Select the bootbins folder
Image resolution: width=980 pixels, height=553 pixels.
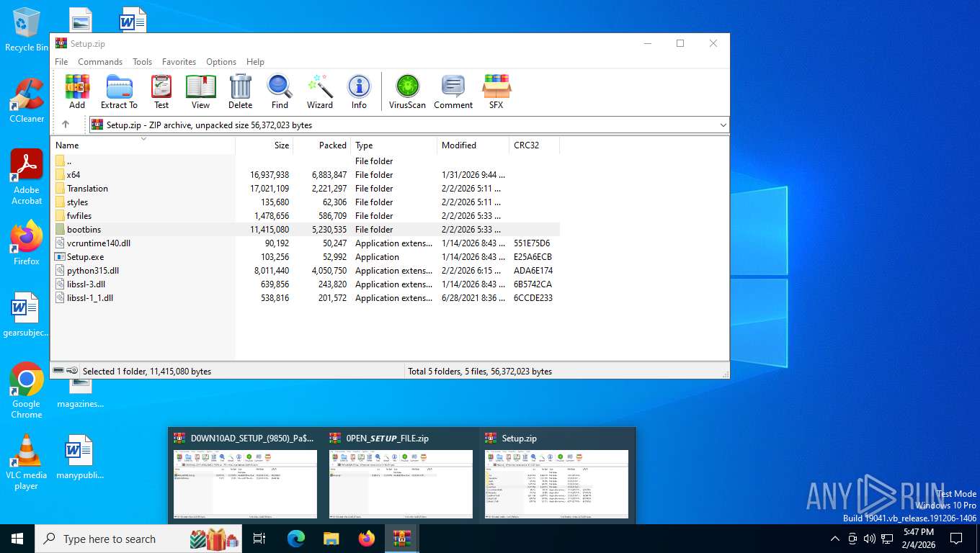tap(305, 230)
